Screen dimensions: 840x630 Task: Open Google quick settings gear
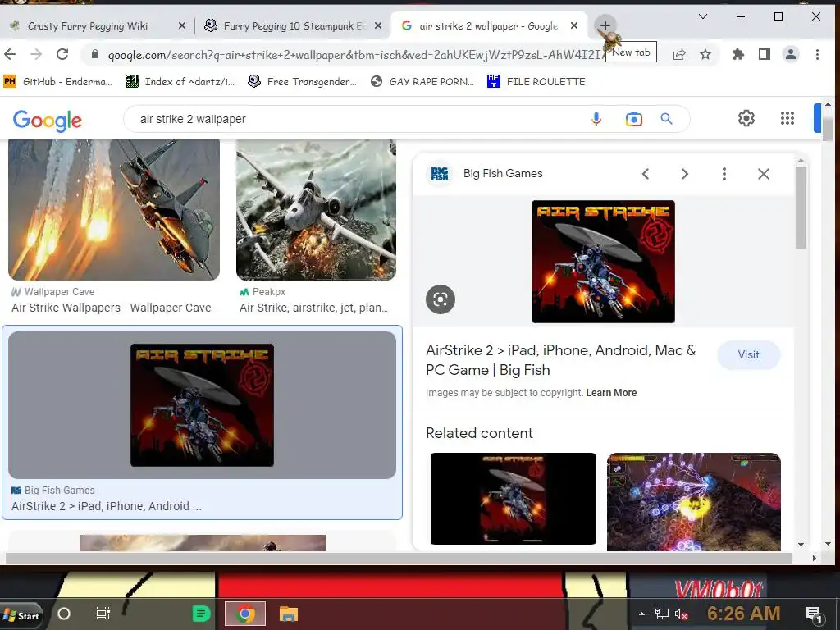point(746,118)
